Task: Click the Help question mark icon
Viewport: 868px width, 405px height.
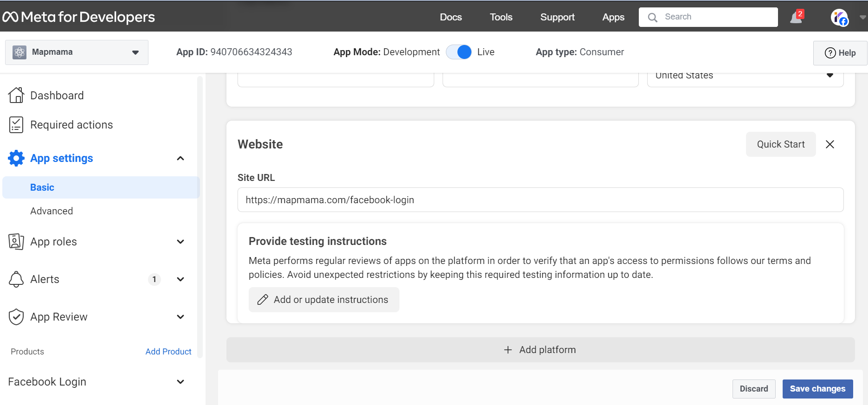Action: click(x=830, y=53)
